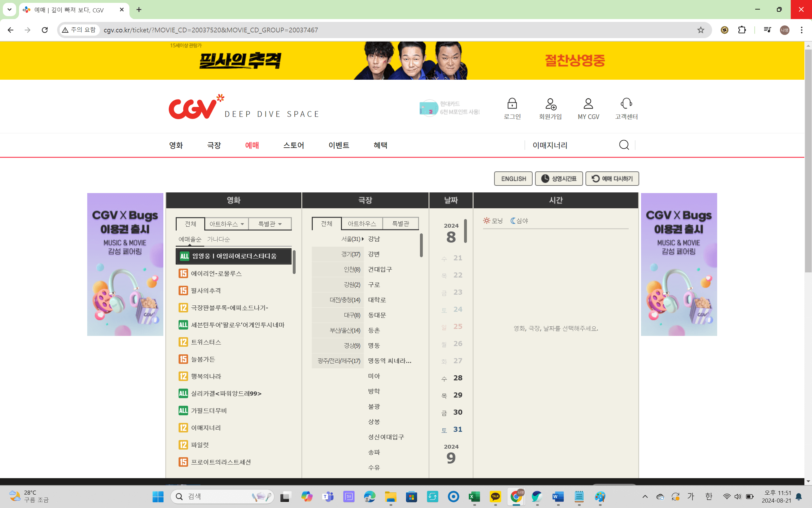Open KakaoTalk from the taskbar
Image resolution: width=812 pixels, height=508 pixels.
495,497
